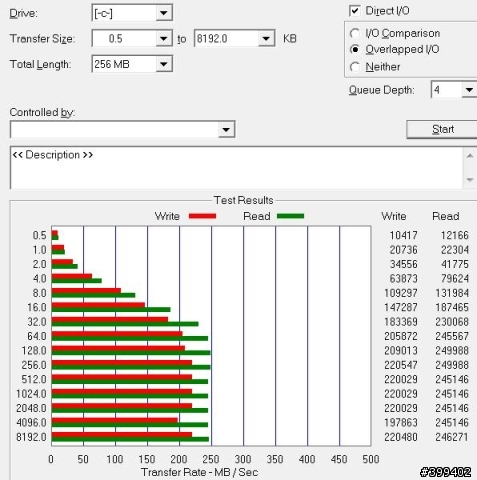Click the read value 12166
Image resolution: width=477 pixels, height=480 pixels.
455,235
